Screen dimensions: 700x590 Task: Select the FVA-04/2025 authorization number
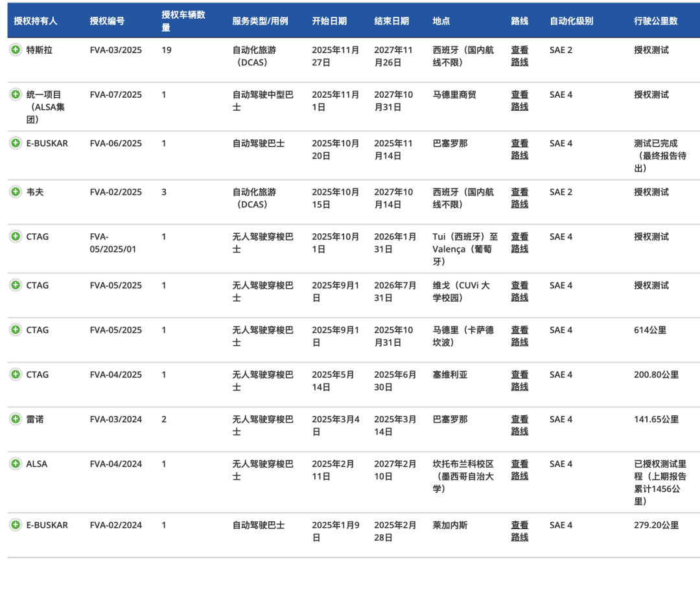pyautogui.click(x=115, y=374)
